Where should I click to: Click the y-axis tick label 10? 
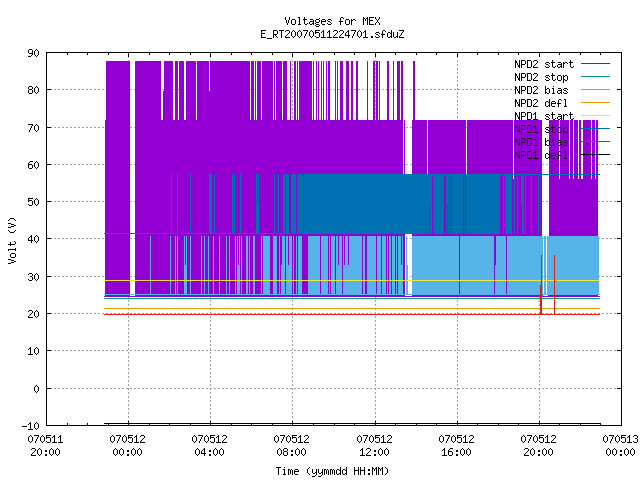[33, 351]
